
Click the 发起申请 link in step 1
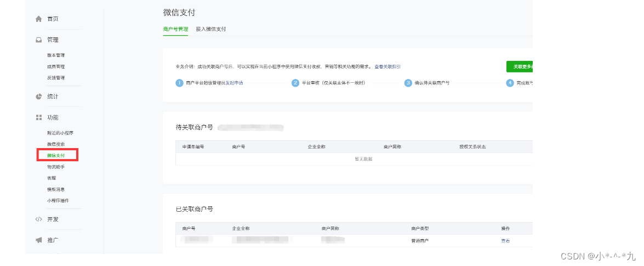point(234,83)
